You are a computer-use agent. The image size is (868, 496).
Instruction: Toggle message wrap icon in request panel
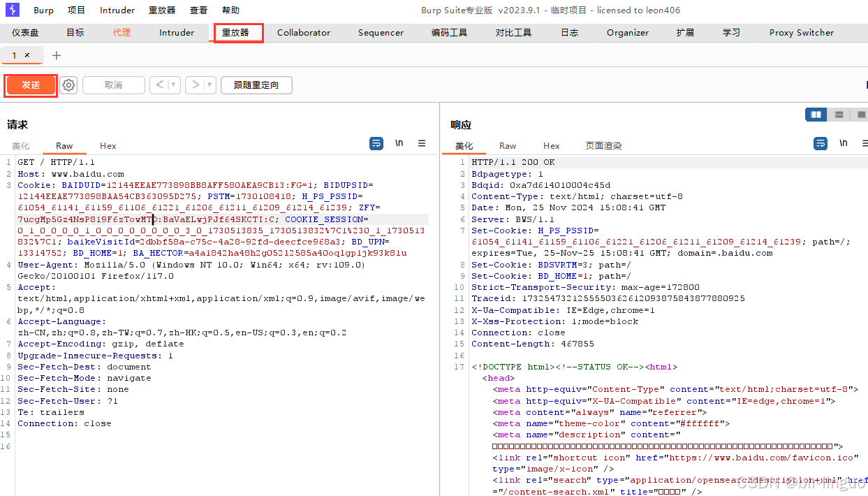tap(376, 143)
